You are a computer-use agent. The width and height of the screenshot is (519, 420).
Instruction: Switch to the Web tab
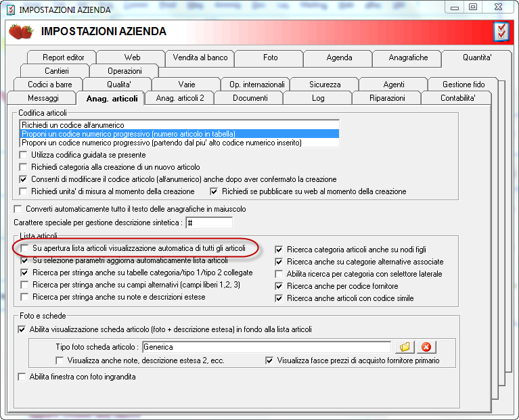(132, 57)
